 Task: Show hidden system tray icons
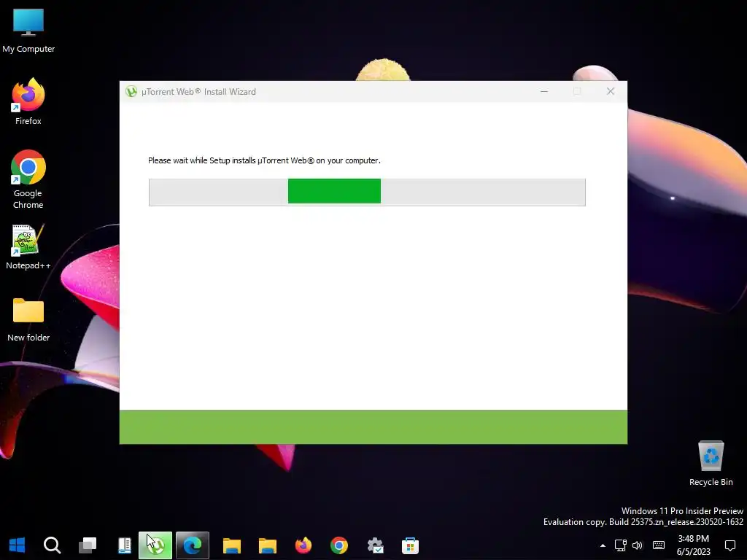pos(603,545)
